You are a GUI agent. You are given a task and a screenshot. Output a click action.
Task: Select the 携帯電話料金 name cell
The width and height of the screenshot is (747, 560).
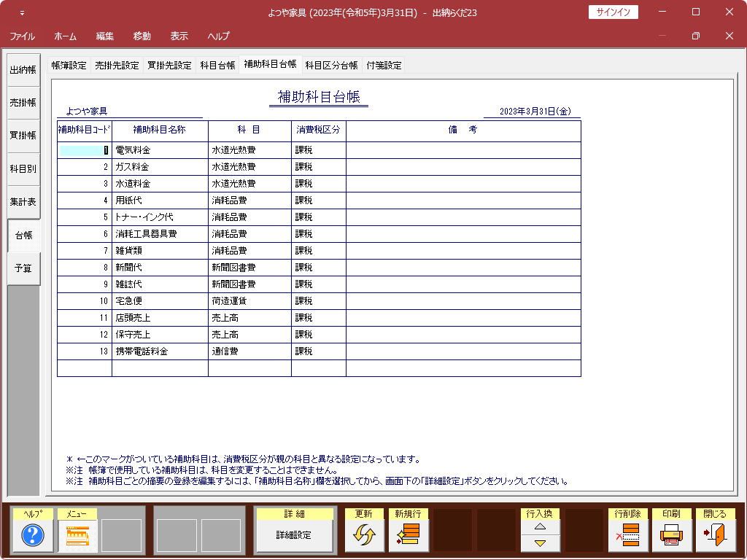point(160,351)
